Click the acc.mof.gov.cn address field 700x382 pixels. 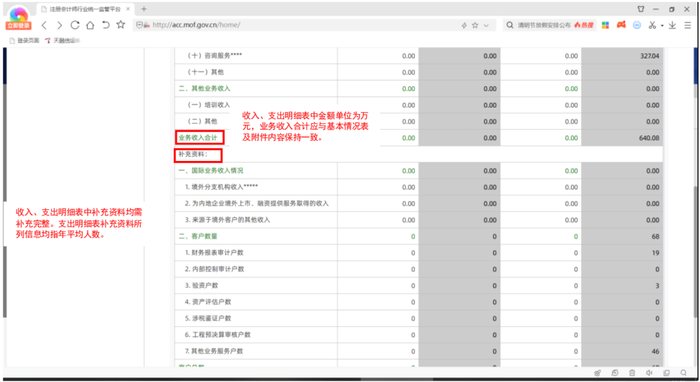304,25
